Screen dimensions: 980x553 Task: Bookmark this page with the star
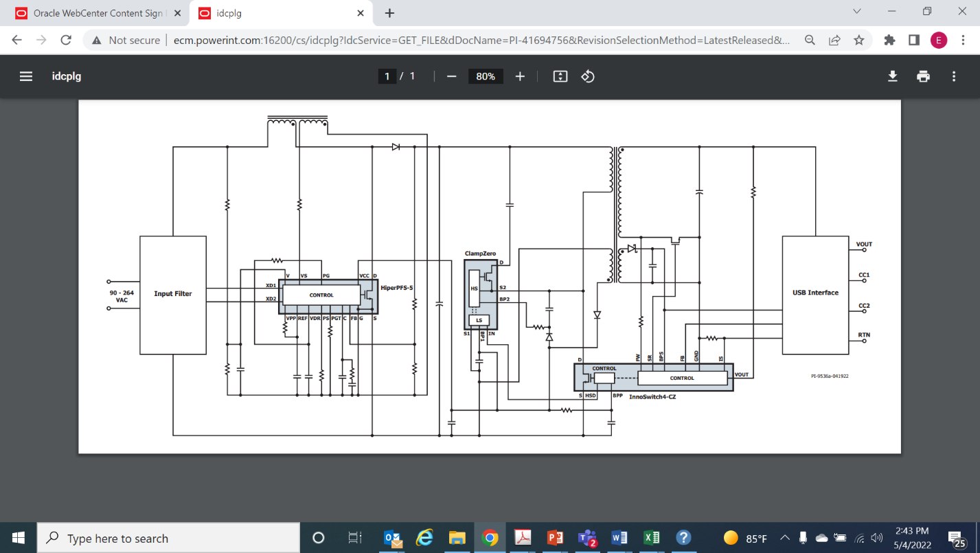coord(858,40)
